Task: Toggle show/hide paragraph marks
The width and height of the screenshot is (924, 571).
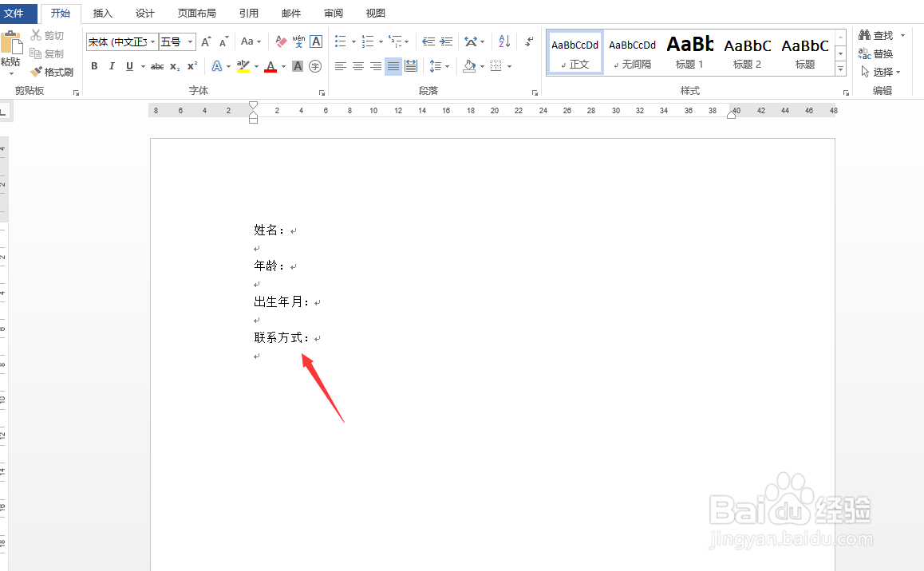Action: [x=529, y=41]
